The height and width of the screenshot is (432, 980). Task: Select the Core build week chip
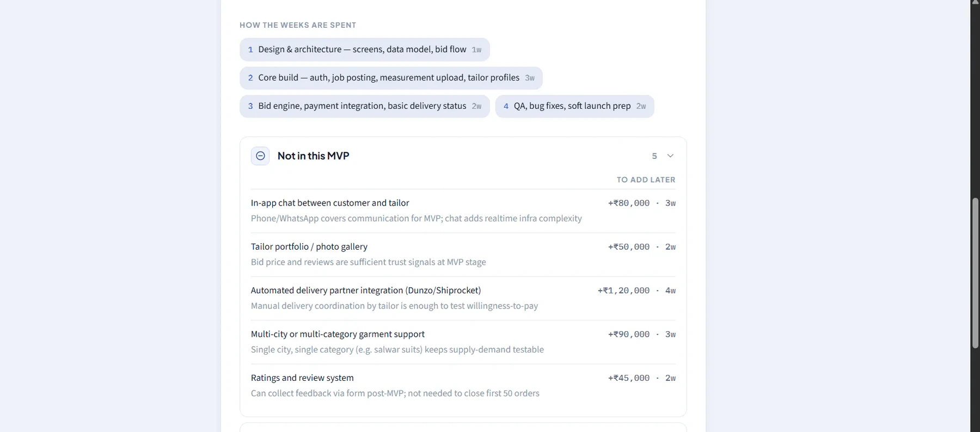pos(391,78)
